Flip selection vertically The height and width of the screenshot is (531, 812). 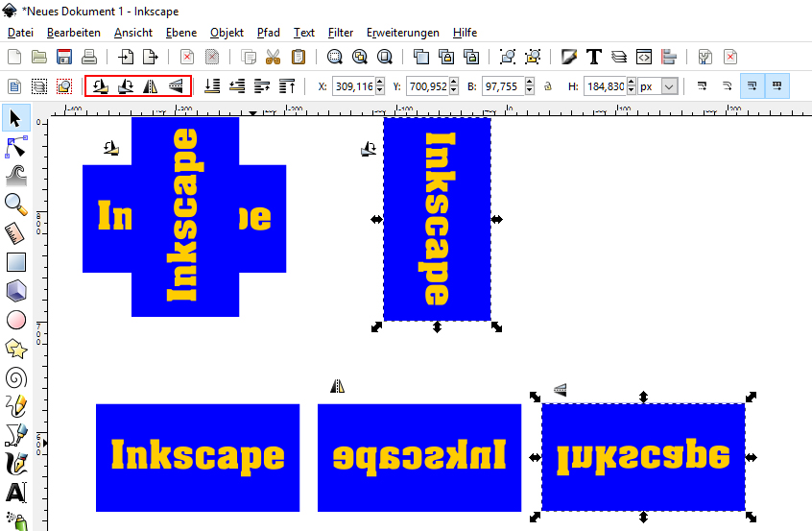pyautogui.click(x=176, y=86)
